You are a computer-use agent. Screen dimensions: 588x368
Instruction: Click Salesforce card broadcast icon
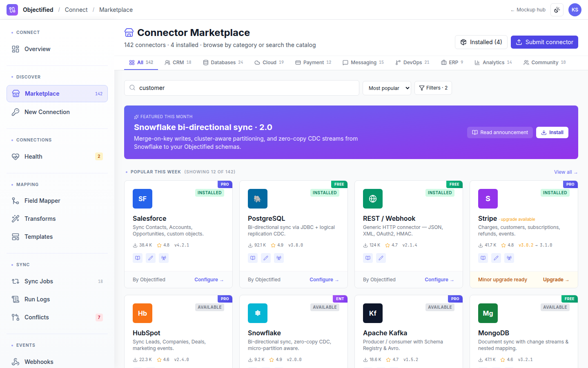(x=164, y=258)
